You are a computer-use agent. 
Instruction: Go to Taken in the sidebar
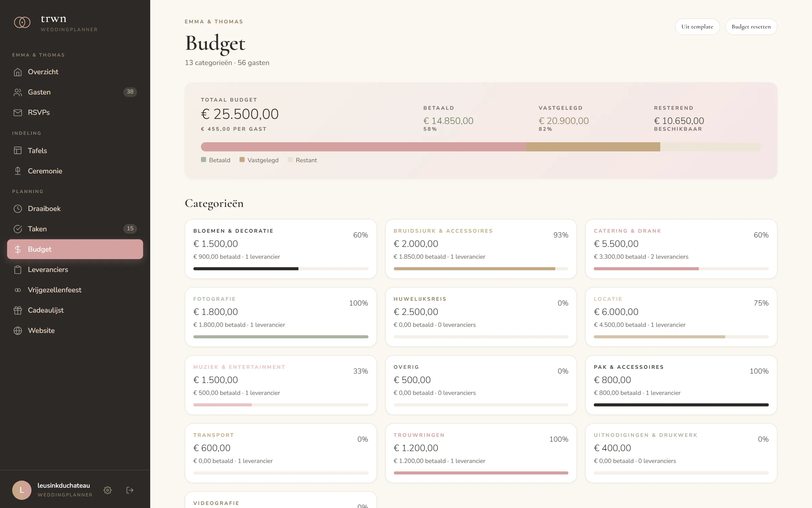click(x=75, y=229)
